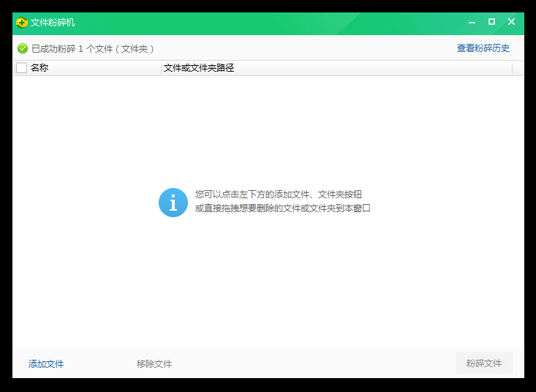Click the 已成功粉碎 1 个文件 status message

click(92, 48)
